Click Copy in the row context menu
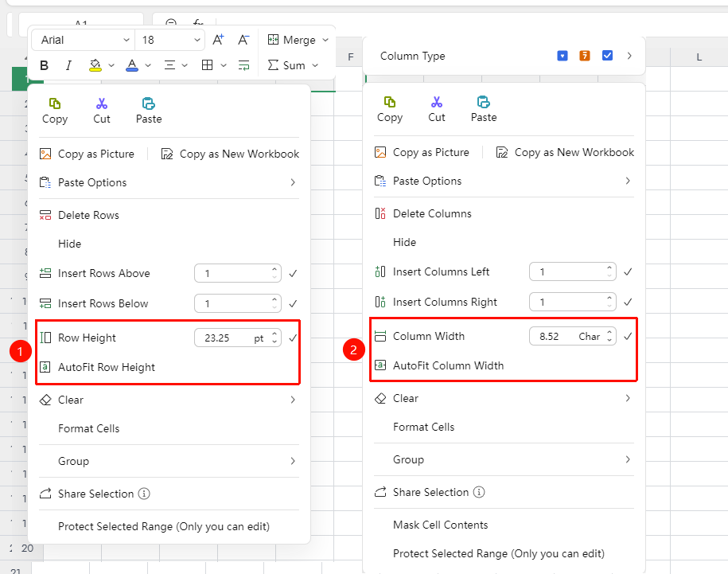Screen dimensions: 728x574 tap(55, 111)
